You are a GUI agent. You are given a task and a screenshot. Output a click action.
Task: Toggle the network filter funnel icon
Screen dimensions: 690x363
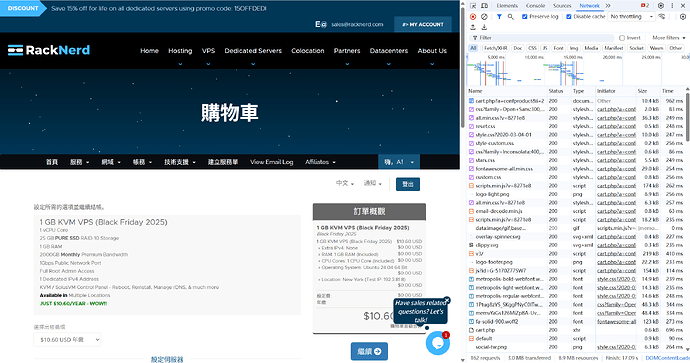click(x=499, y=17)
